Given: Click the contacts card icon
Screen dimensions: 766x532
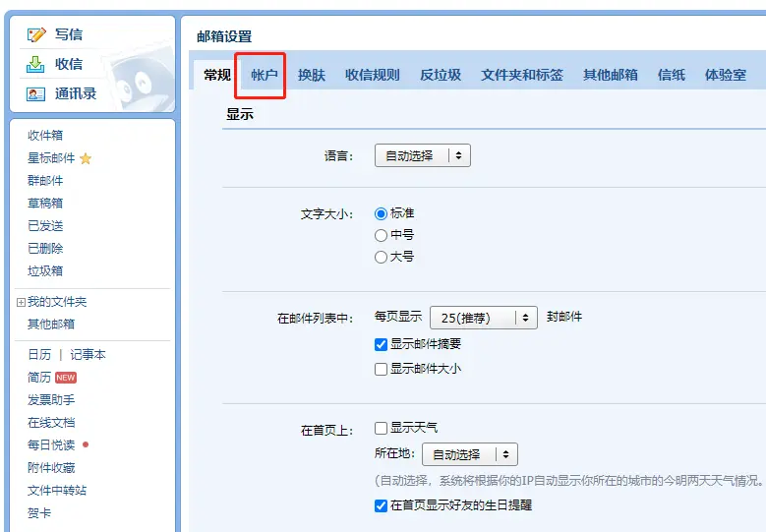Looking at the screenshot, I should pos(35,93).
